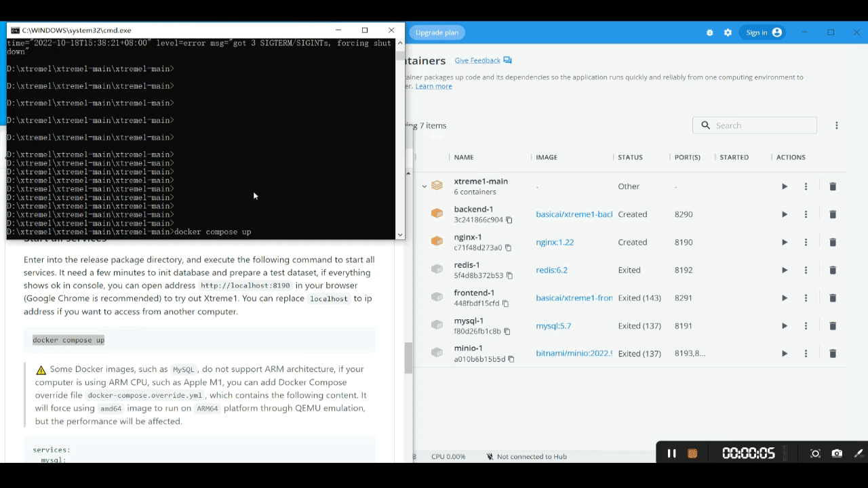
Task: Delete the xtreme1-main stack
Action: 833,186
